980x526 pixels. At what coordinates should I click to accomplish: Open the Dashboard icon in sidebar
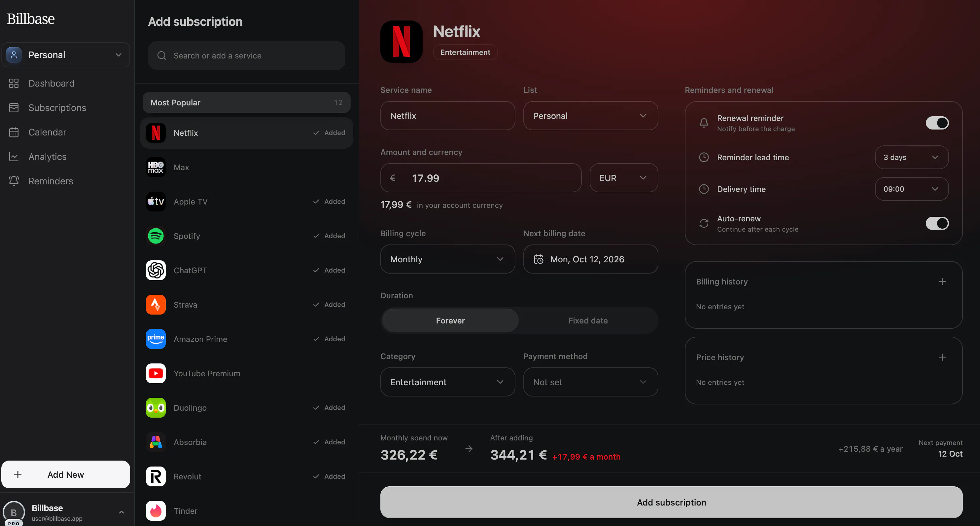point(14,83)
